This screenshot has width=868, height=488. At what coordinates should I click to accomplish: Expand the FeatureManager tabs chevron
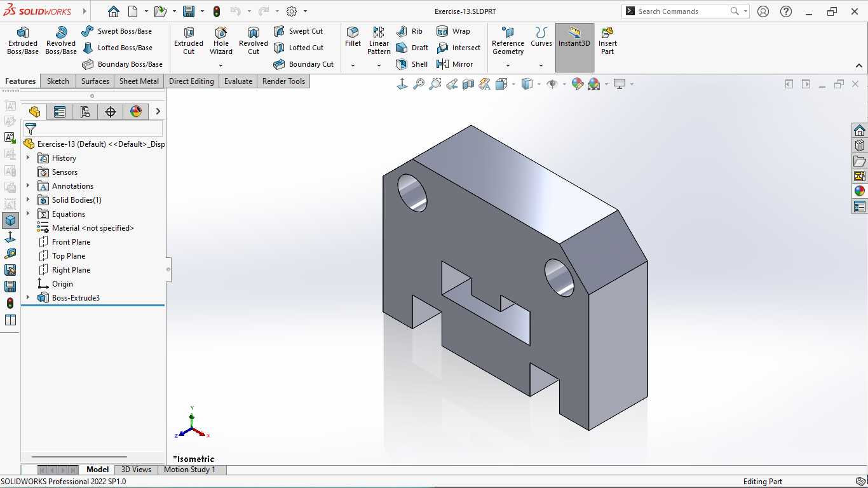click(158, 112)
